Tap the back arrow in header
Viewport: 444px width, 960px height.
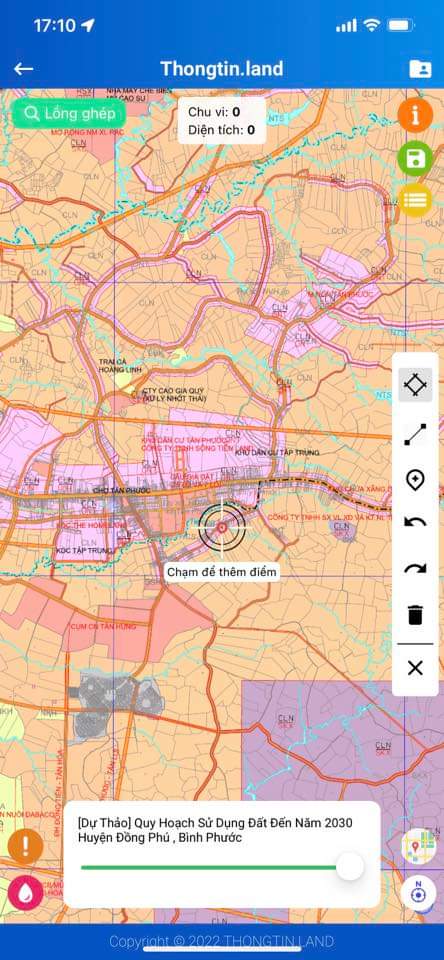(23, 69)
